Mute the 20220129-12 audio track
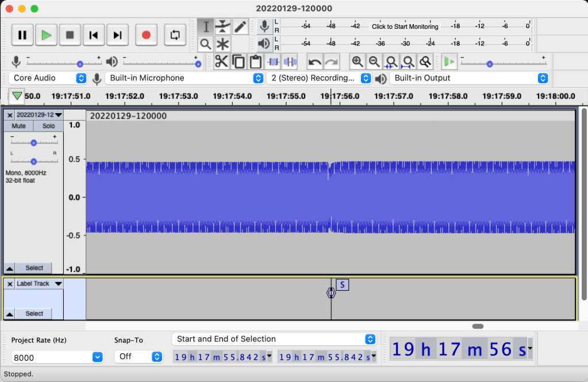 [19, 126]
